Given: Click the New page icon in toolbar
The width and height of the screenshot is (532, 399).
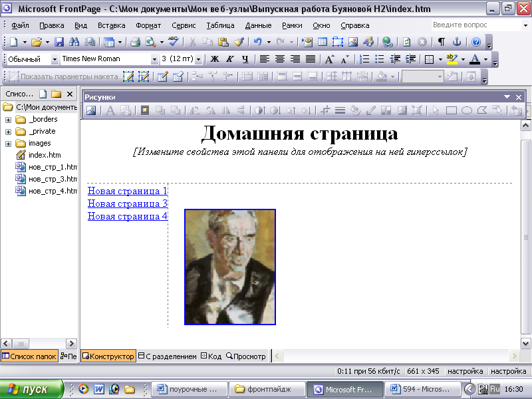Looking at the screenshot, I should [x=13, y=42].
